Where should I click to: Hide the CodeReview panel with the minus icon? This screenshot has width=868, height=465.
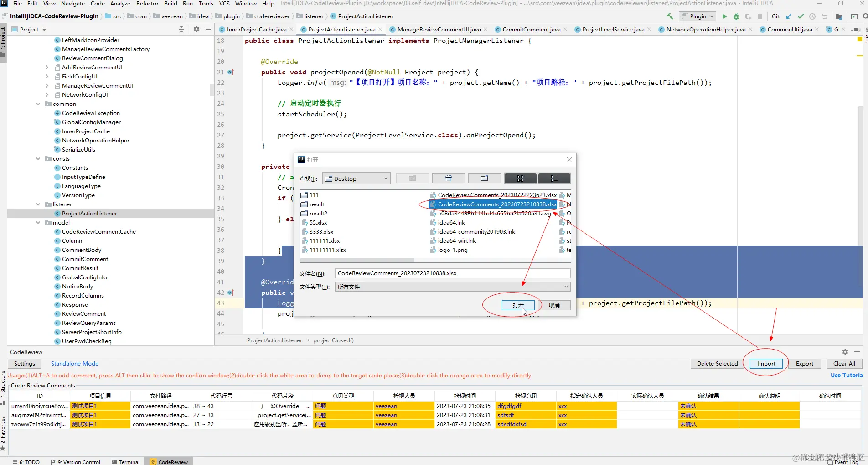(x=857, y=352)
